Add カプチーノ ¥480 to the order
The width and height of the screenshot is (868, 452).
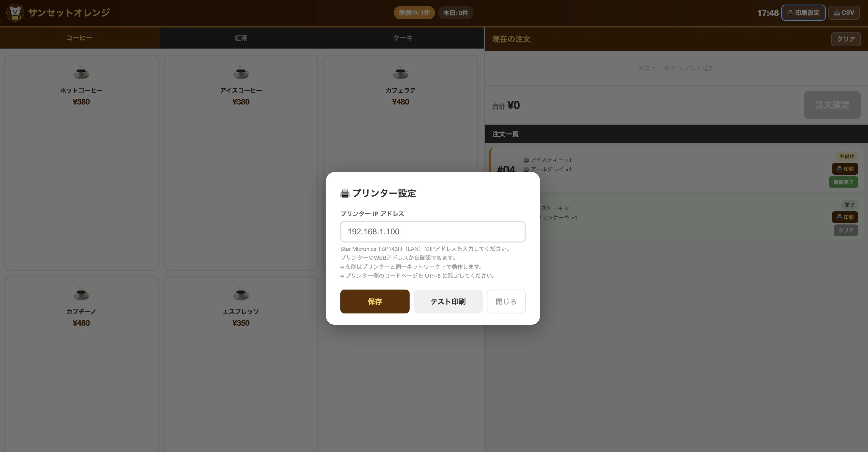pos(81,364)
